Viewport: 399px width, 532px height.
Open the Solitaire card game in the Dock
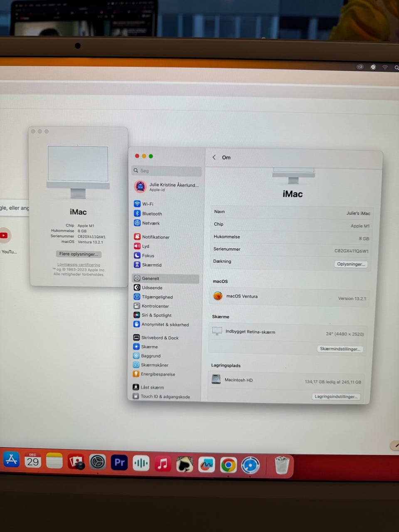185,464
